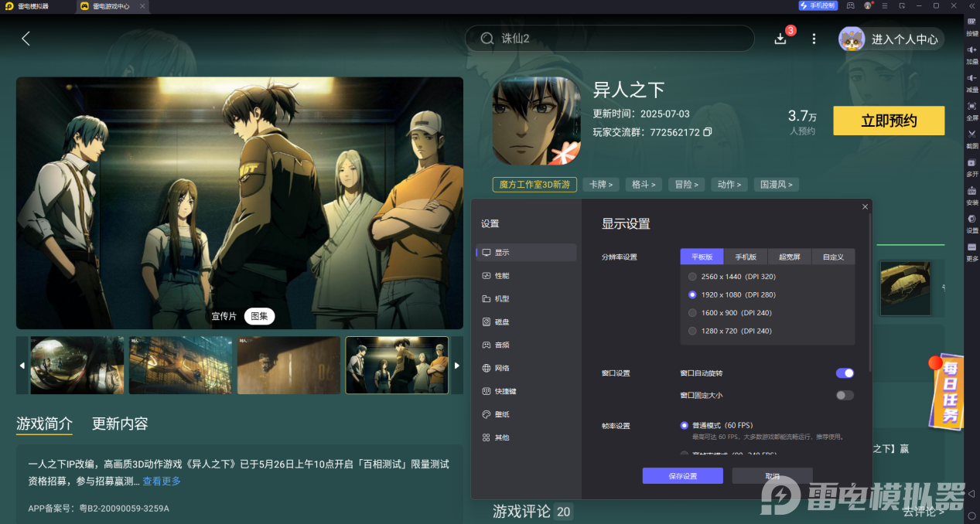Switch to 超宽屏 ultrawide resolution tab
980x524 pixels.
point(790,257)
